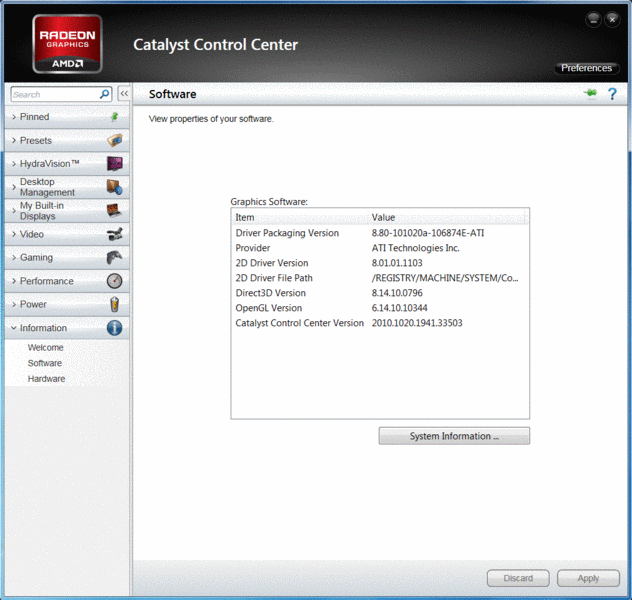The image size is (632, 600).
Task: Select the OpenGL Version row
Action: [380, 308]
